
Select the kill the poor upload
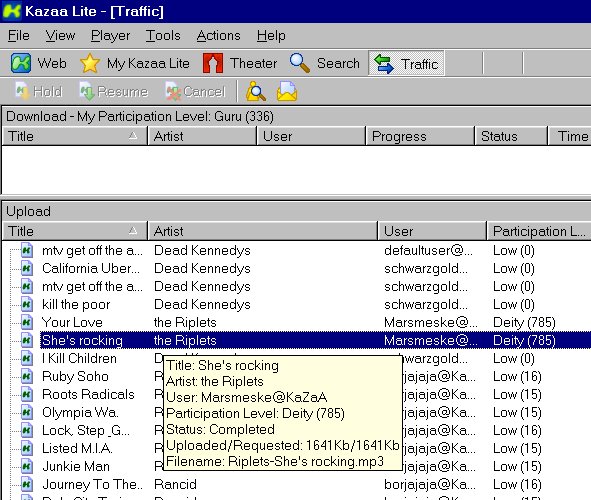coord(76,304)
